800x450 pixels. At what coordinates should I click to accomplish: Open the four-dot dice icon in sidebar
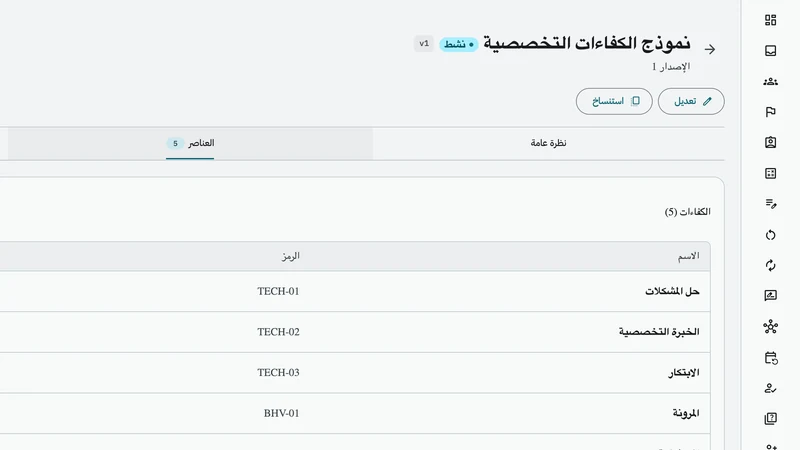coord(770,173)
